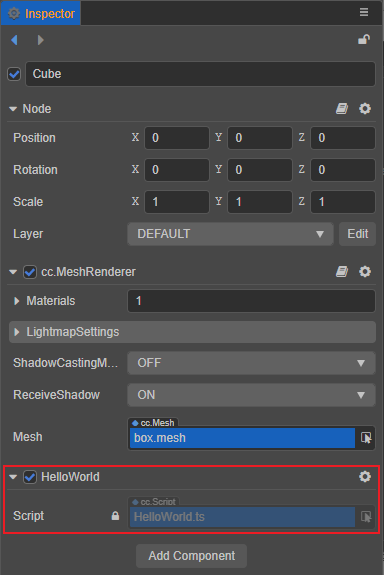Click the Add Component button
The image size is (384, 575).
191,556
